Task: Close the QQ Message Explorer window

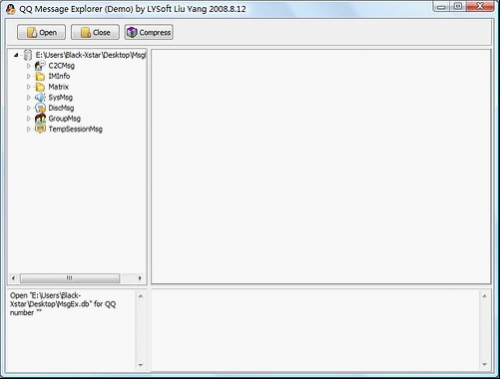Action: pos(480,7)
